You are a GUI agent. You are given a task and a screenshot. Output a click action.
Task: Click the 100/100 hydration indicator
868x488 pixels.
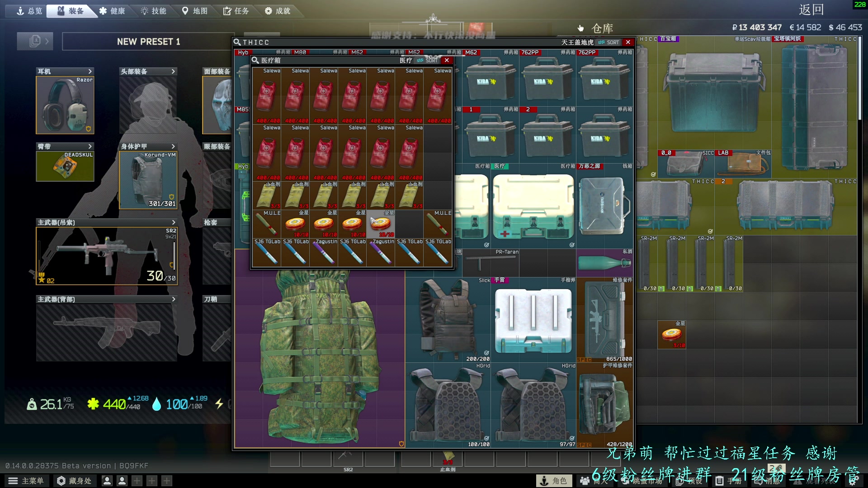click(180, 404)
